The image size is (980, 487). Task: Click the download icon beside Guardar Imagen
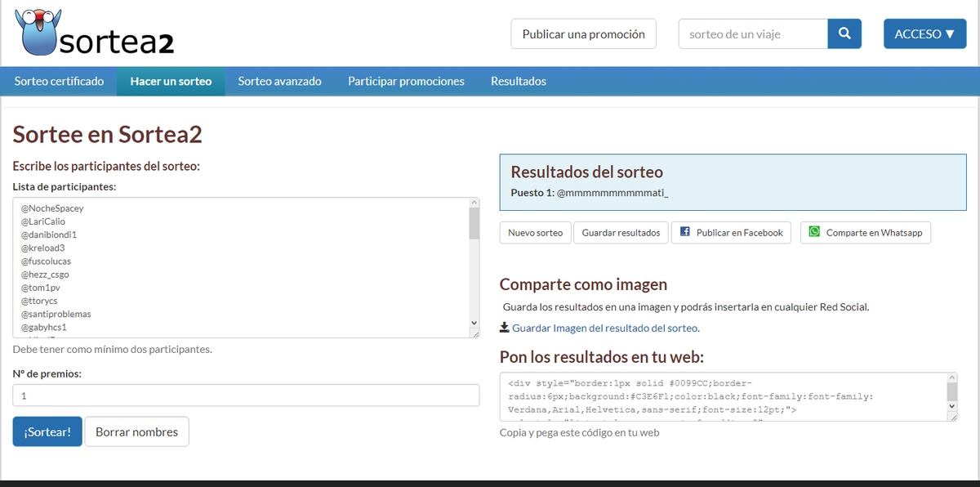[x=505, y=327]
